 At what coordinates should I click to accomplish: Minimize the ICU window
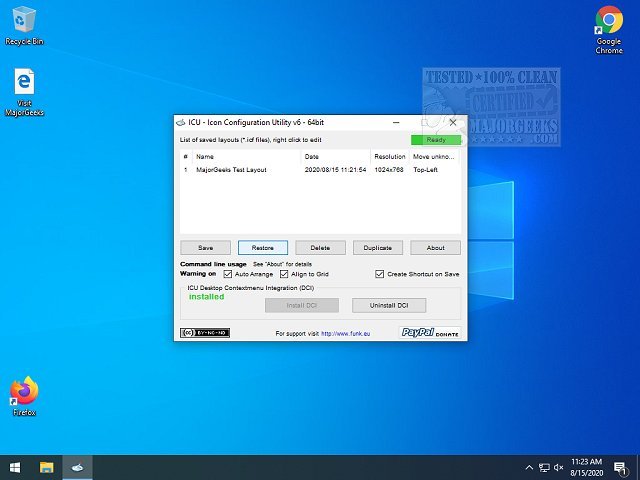pyautogui.click(x=396, y=122)
